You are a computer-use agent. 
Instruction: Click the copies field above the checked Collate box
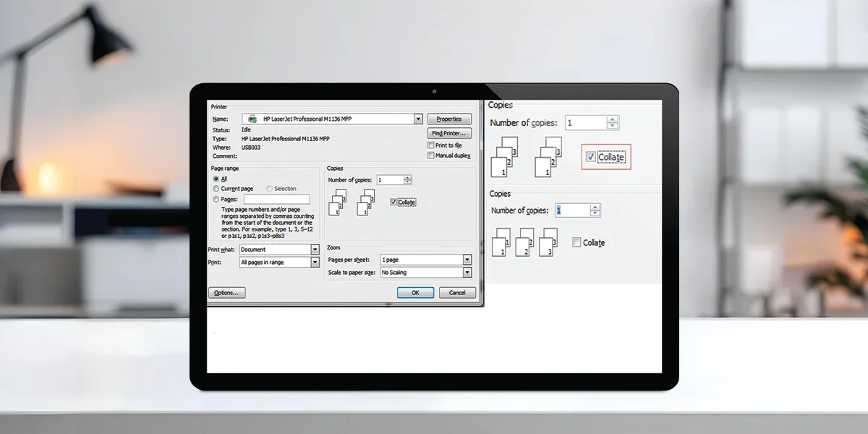coord(585,123)
